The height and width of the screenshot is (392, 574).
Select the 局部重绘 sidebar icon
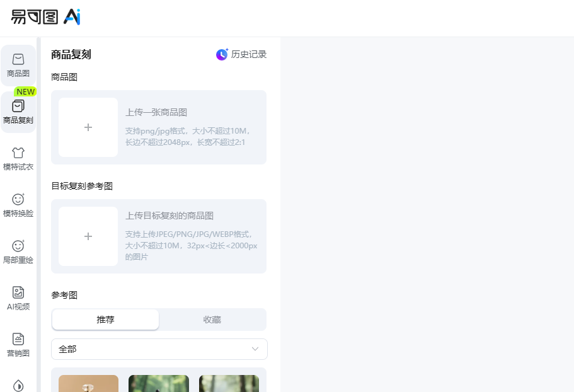tap(18, 246)
